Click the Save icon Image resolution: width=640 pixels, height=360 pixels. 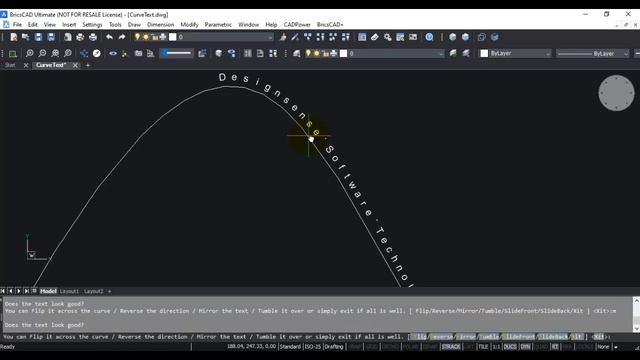(38, 37)
